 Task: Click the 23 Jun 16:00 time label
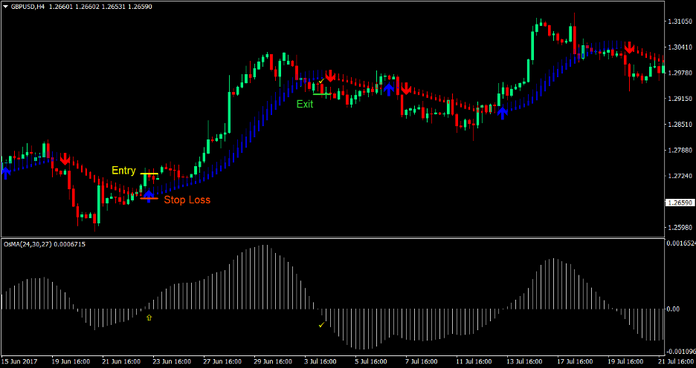point(172,361)
